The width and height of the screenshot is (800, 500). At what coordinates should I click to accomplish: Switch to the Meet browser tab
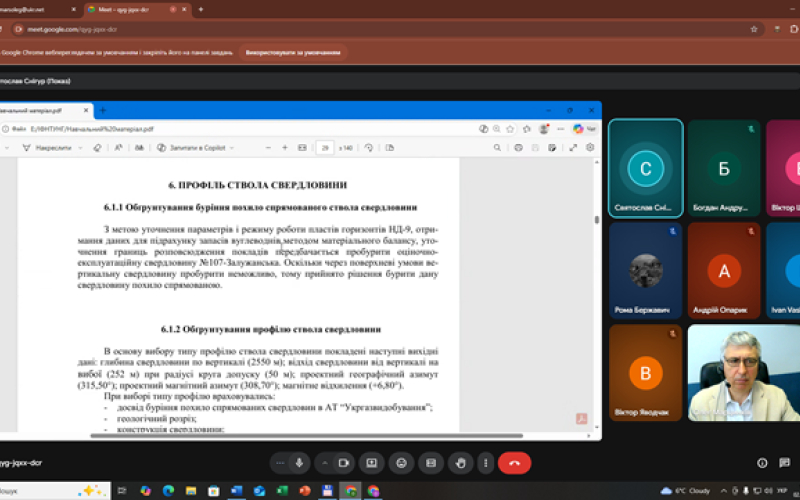coord(128,9)
